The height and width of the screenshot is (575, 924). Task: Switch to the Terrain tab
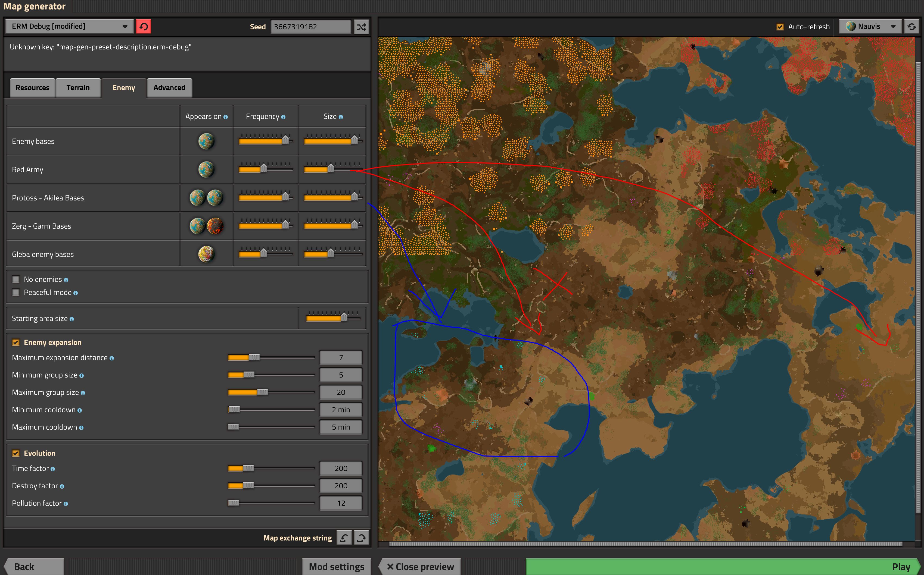78,87
